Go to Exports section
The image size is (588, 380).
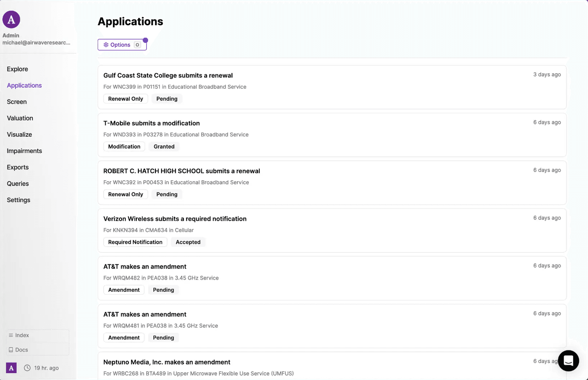[18, 167]
